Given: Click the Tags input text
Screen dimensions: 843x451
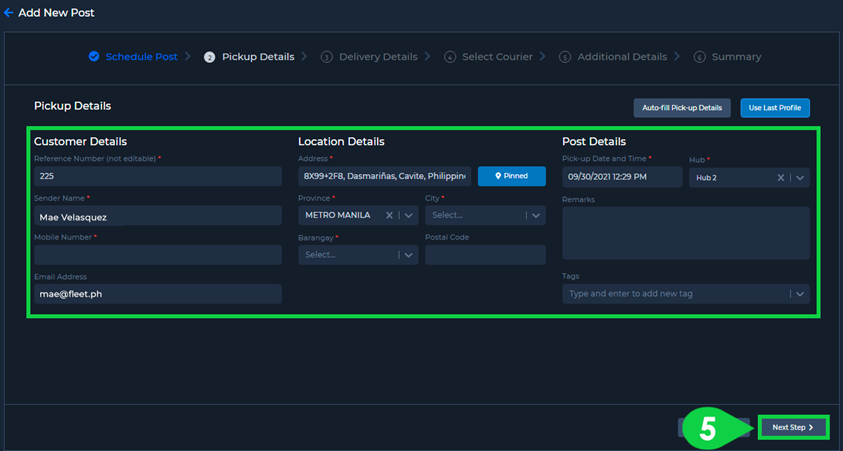Looking at the screenshot, I should (x=631, y=294).
